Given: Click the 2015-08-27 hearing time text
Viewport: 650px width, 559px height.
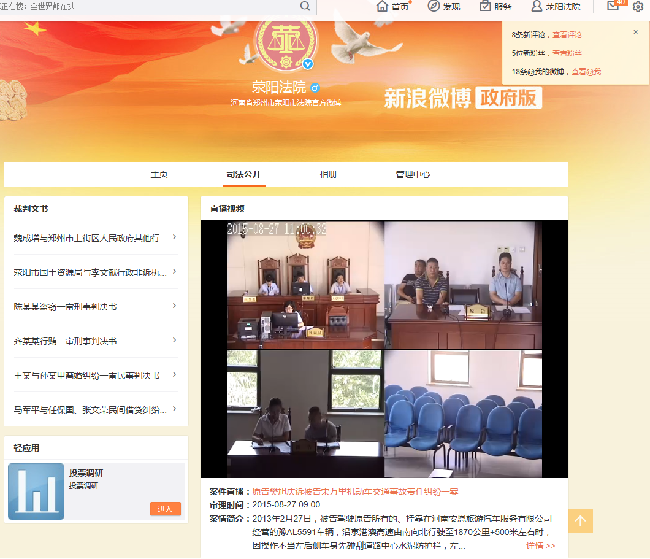Looking at the screenshot, I should (286, 505).
